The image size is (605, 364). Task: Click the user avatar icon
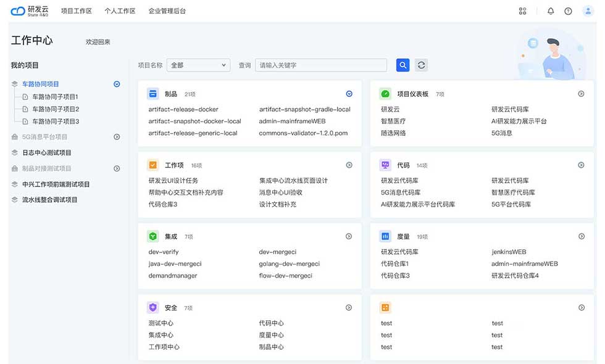588,11
